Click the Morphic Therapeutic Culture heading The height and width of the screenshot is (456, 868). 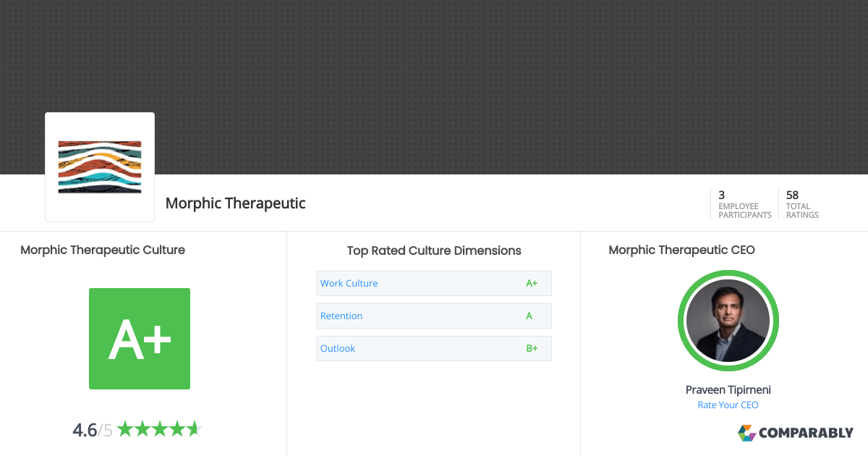103,250
